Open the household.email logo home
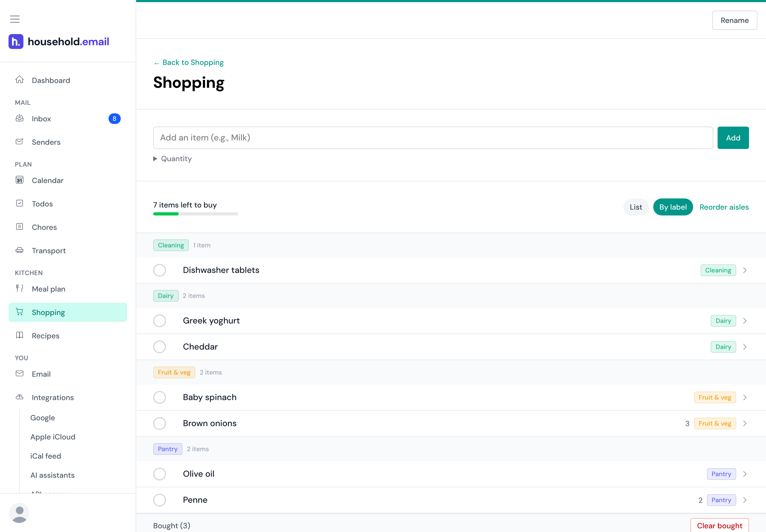Screen dimensions: 766x532 pos(59,42)
